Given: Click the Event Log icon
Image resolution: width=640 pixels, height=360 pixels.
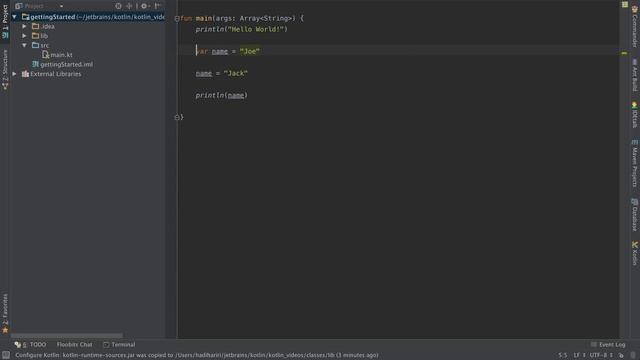Looking at the screenshot, I should 594,344.
